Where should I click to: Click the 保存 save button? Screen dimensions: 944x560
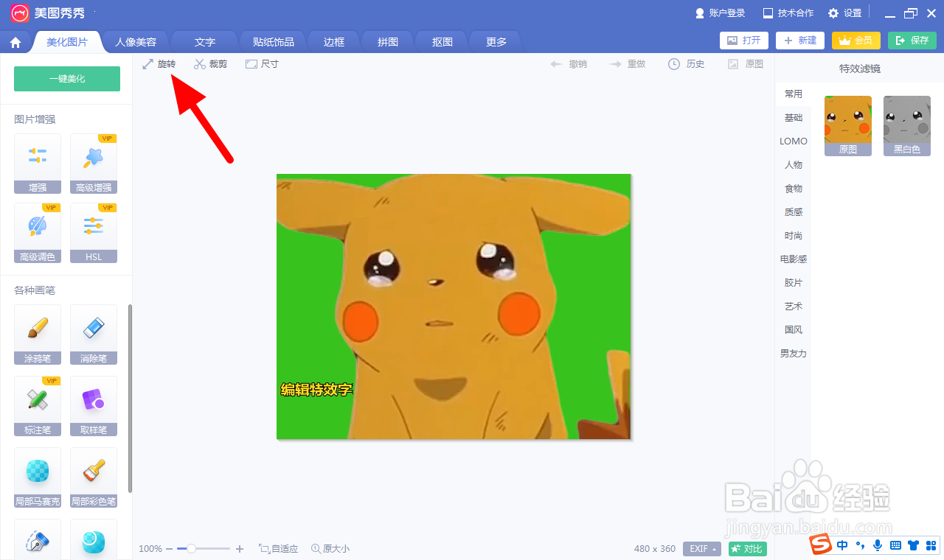[x=912, y=41]
